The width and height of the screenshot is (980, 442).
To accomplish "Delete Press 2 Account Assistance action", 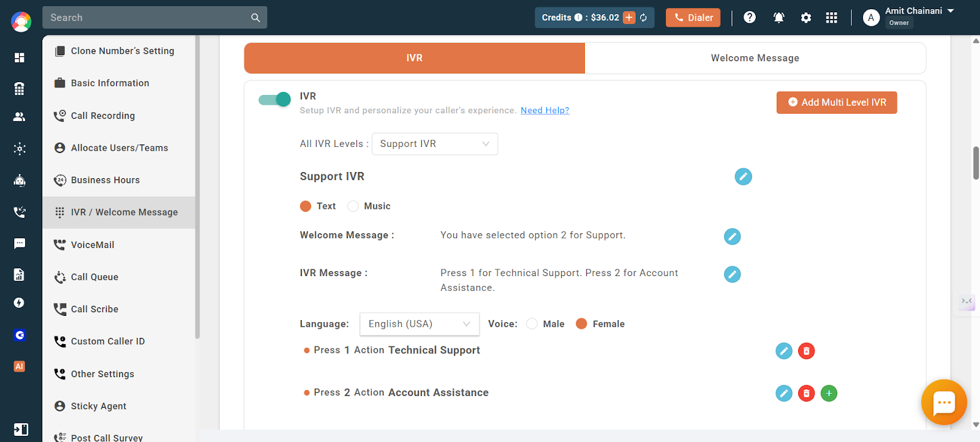I will pos(807,393).
